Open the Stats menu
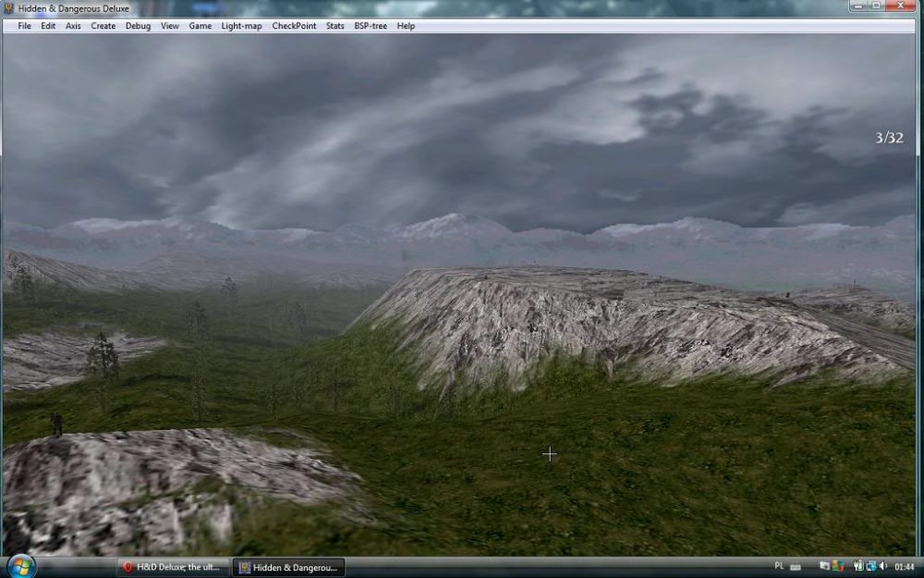 (334, 26)
